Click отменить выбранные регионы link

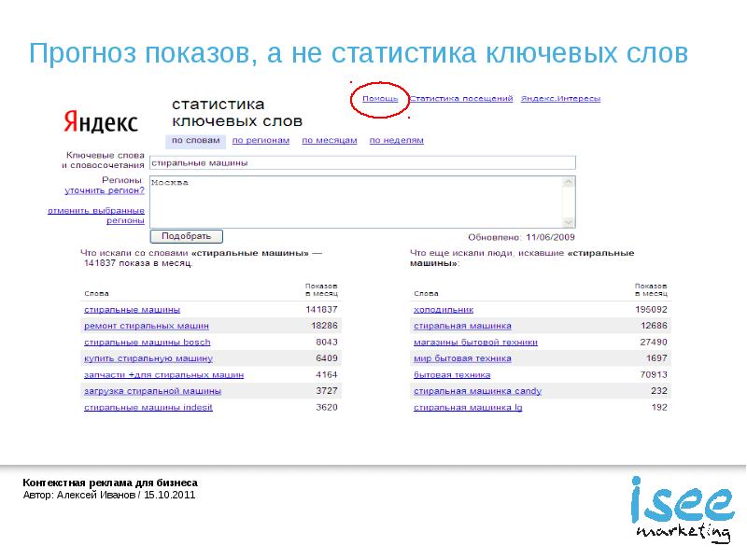coord(96,216)
